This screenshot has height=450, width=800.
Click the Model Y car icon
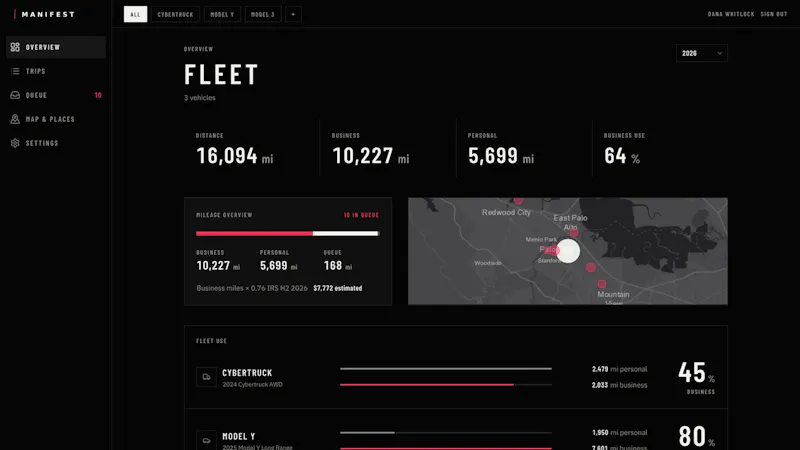point(206,440)
